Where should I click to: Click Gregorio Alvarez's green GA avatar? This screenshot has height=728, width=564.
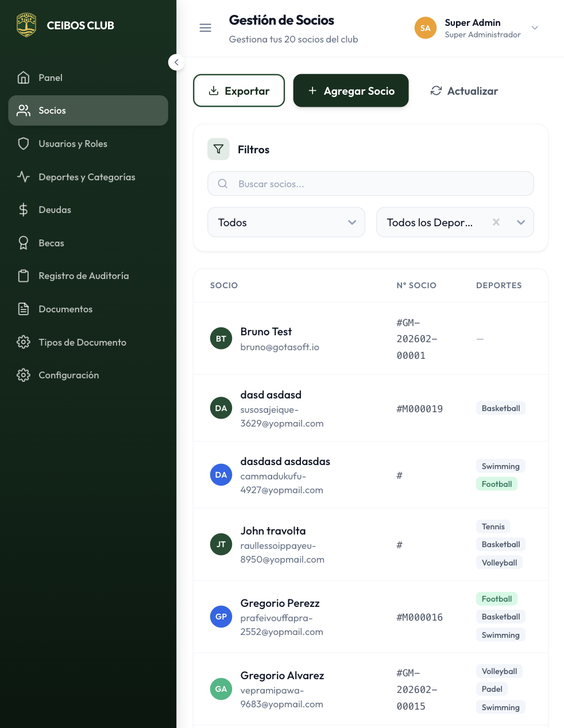pos(221,689)
